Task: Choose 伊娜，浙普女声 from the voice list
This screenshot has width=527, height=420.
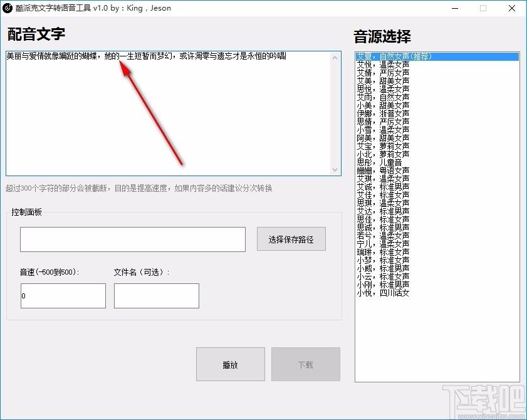Action: point(437,113)
